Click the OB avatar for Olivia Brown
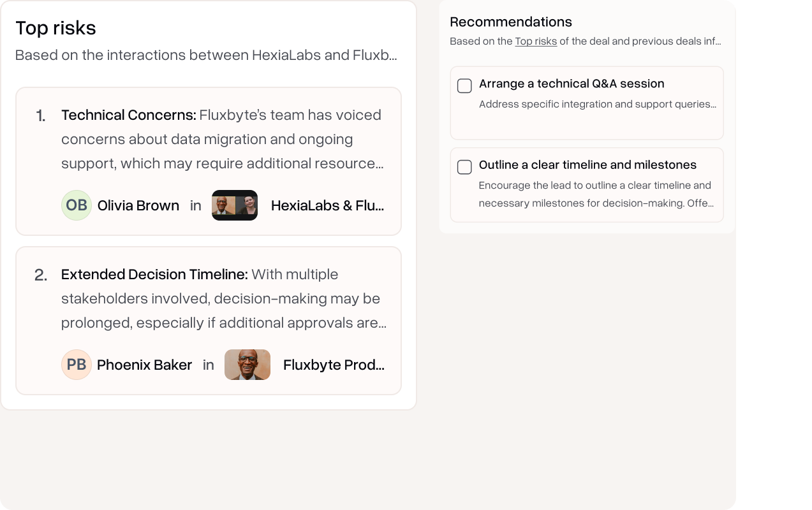Image resolution: width=812 pixels, height=510 pixels. pyautogui.click(x=77, y=205)
